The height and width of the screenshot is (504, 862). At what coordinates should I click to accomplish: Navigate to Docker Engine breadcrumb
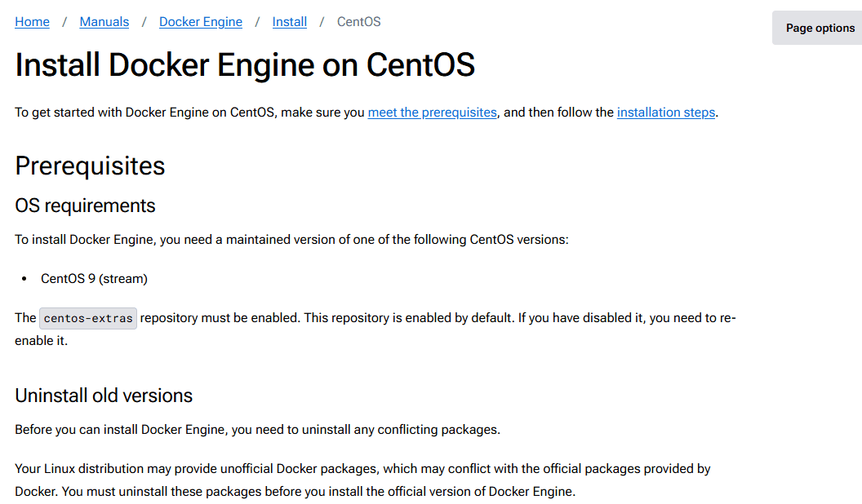(x=200, y=22)
